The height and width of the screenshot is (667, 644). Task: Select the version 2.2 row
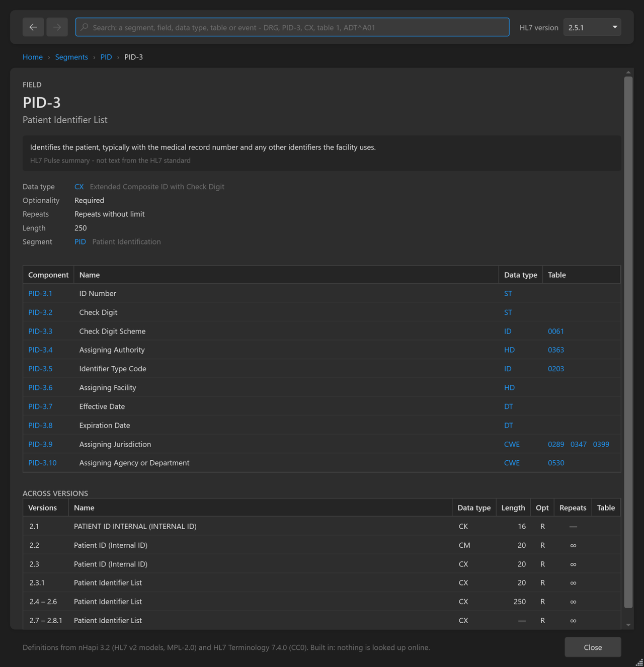pos(322,545)
